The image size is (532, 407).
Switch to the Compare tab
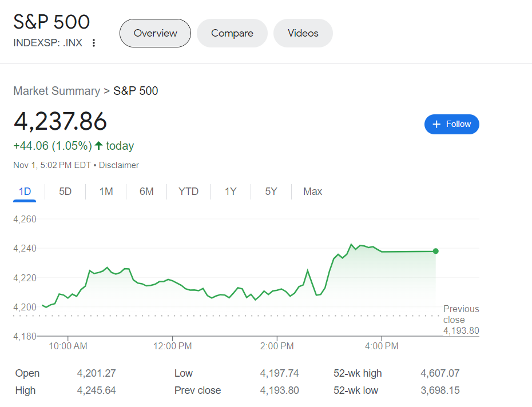pos(232,33)
